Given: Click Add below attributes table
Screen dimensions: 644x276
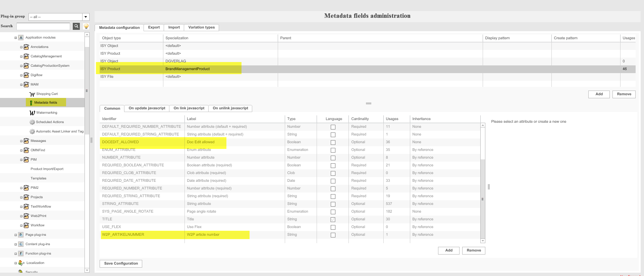Looking at the screenshot, I should pos(449,251).
